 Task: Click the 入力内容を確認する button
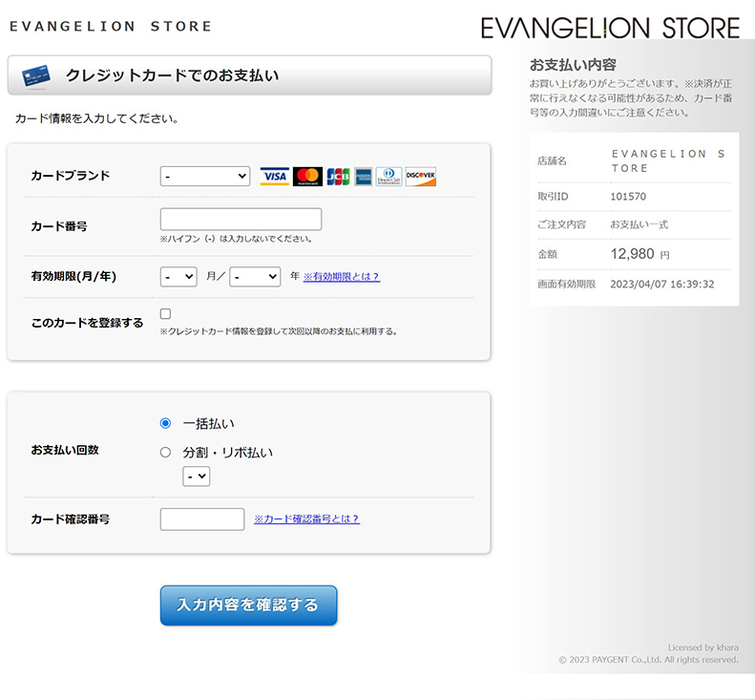(x=248, y=605)
